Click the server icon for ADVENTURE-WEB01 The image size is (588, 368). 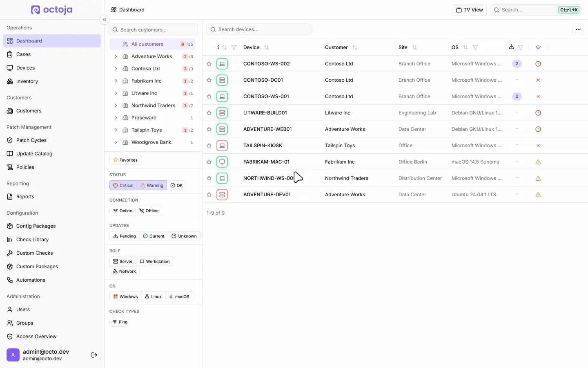click(222, 129)
